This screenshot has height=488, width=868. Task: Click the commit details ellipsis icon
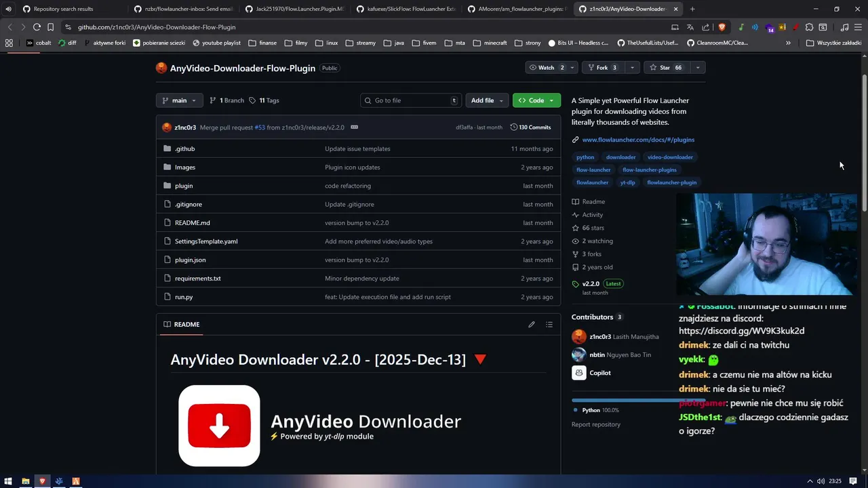click(x=354, y=127)
